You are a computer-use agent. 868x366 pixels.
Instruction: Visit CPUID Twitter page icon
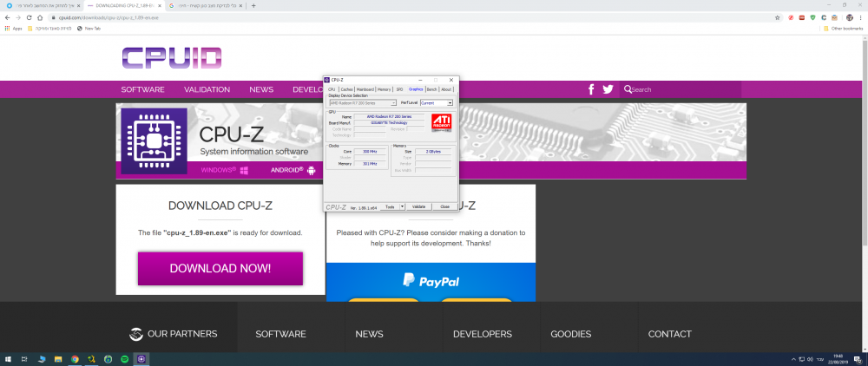(x=608, y=89)
